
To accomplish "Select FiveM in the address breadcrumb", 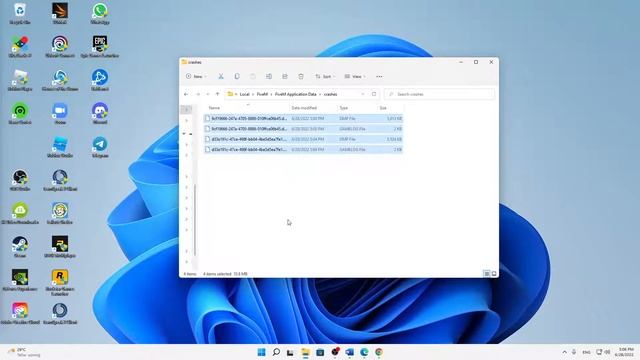I will coord(262,94).
